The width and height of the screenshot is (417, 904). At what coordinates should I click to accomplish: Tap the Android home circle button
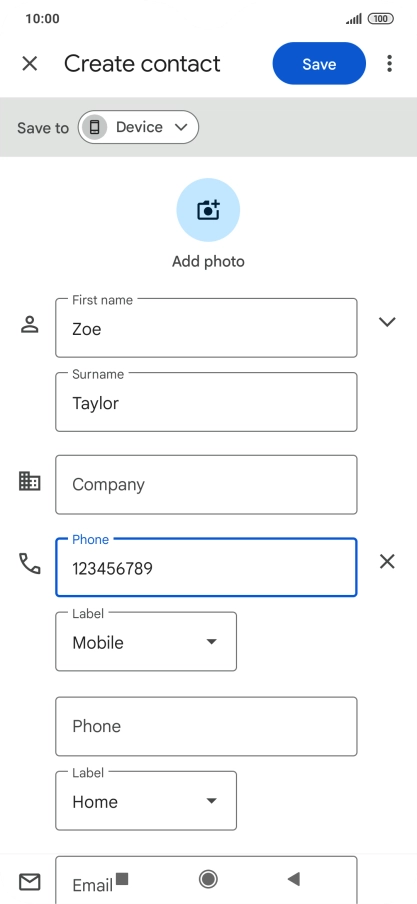(x=208, y=879)
